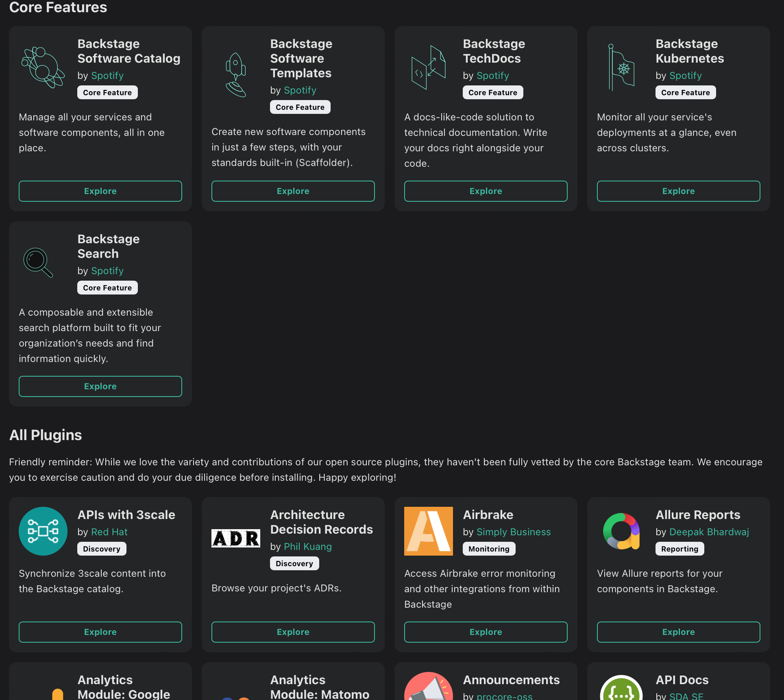Click the APIs with 3scale logo
Screen dimensions: 784x700
(x=43, y=531)
